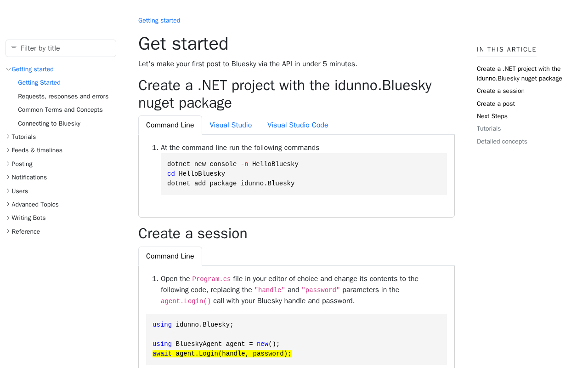Open Common Terms and Concepts page
The image size is (588, 368).
point(60,110)
